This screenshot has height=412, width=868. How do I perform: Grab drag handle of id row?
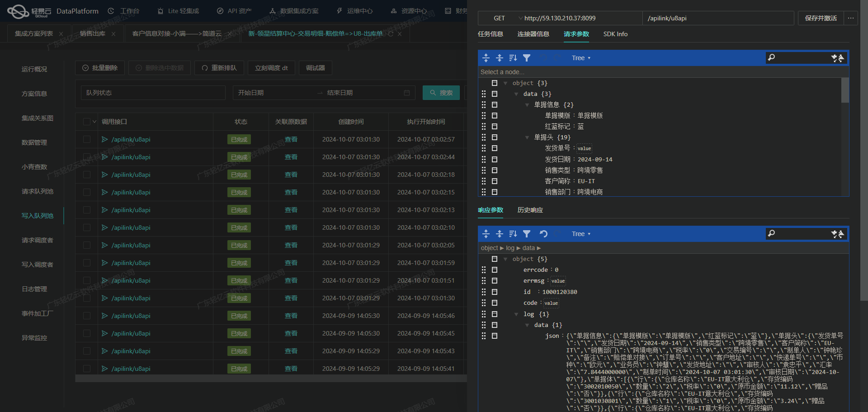(x=484, y=292)
